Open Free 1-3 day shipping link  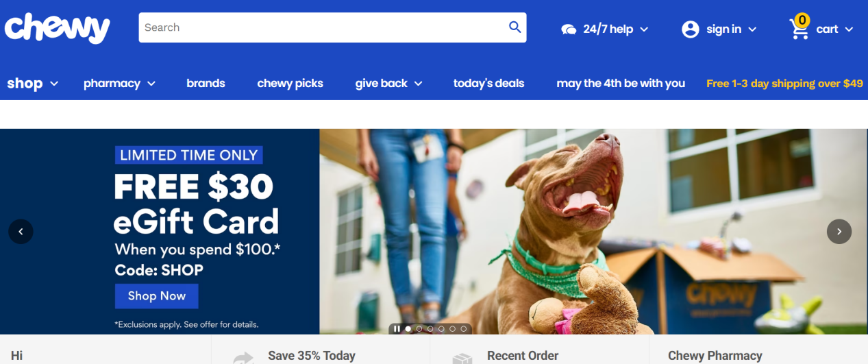click(x=784, y=83)
